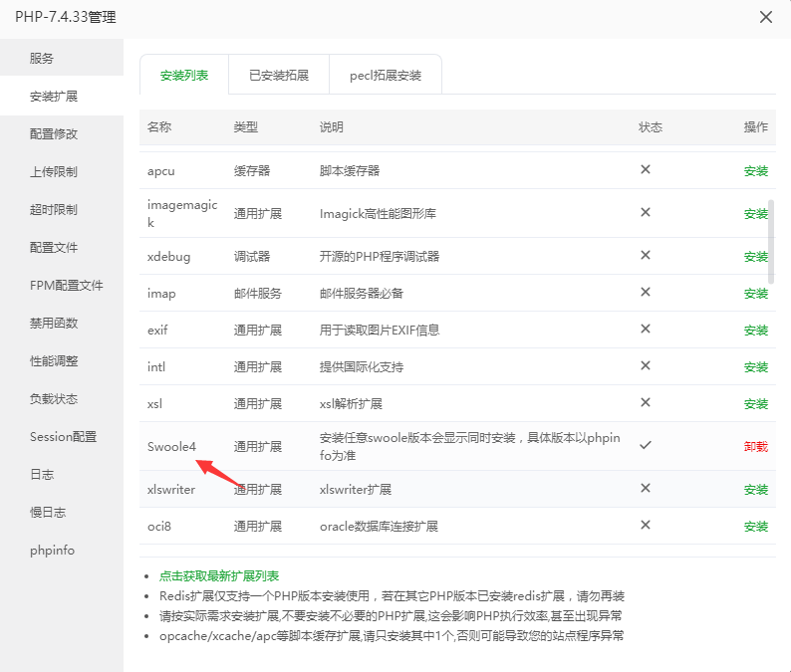
Task: Click the Swoole4 installed checkmark icon
Action: [x=646, y=445]
